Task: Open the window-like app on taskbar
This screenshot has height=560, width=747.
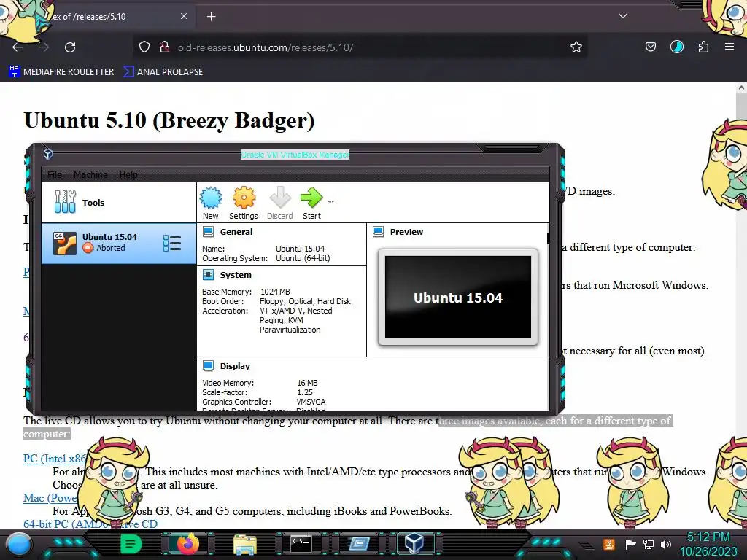Action: [359, 543]
